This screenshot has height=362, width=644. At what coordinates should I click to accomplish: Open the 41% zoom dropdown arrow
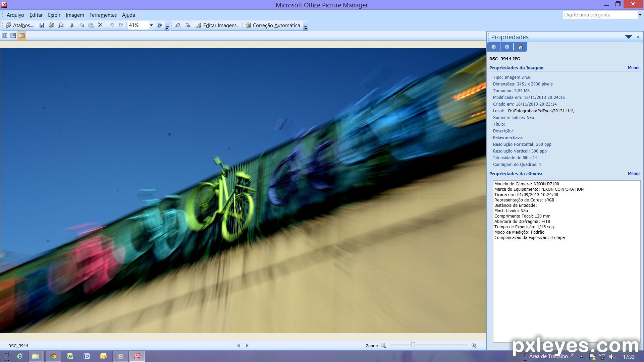point(151,25)
